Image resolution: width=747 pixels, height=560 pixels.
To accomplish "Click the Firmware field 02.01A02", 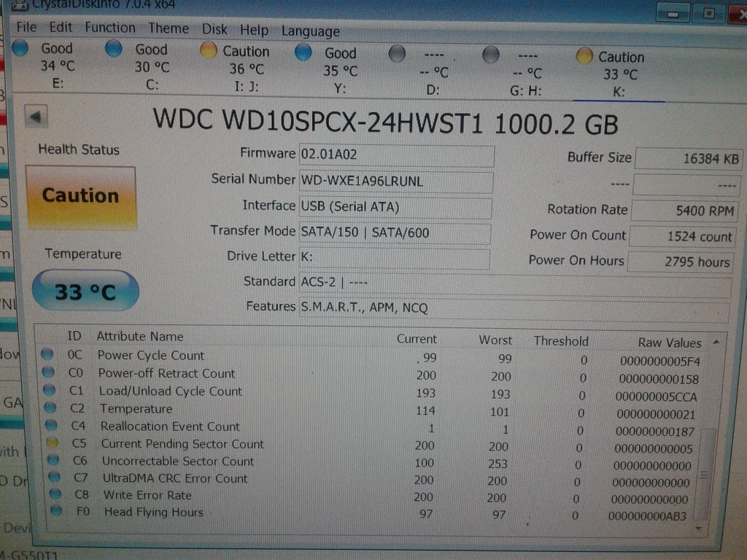I will pyautogui.click(x=396, y=155).
